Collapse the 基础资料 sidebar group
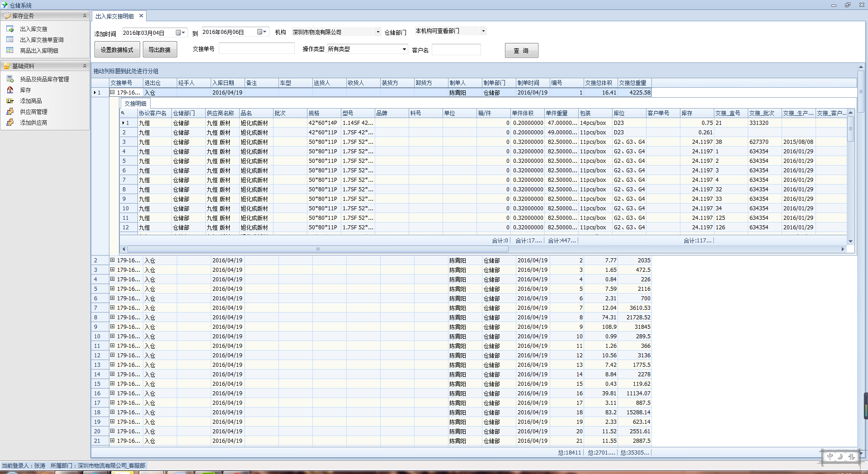The image size is (868, 474). [85, 66]
